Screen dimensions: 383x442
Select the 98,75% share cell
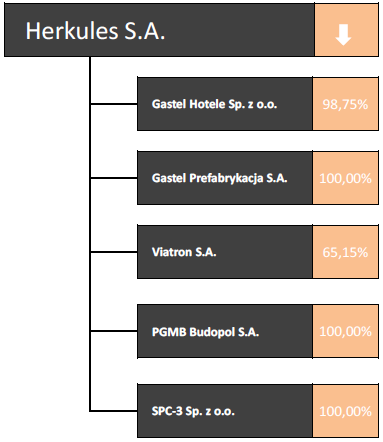pos(345,104)
